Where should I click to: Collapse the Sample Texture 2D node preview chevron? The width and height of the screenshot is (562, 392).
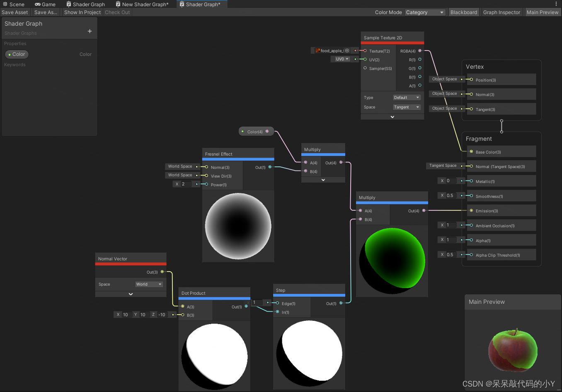[x=392, y=117]
